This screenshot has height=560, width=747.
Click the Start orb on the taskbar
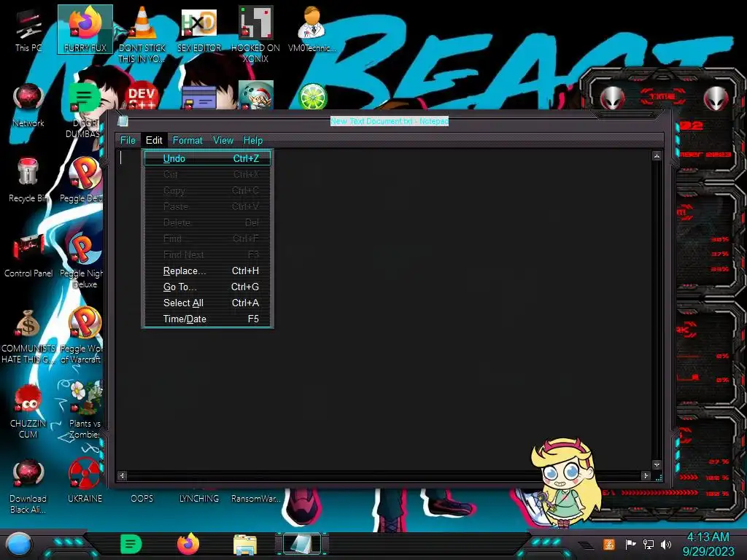coord(18,544)
